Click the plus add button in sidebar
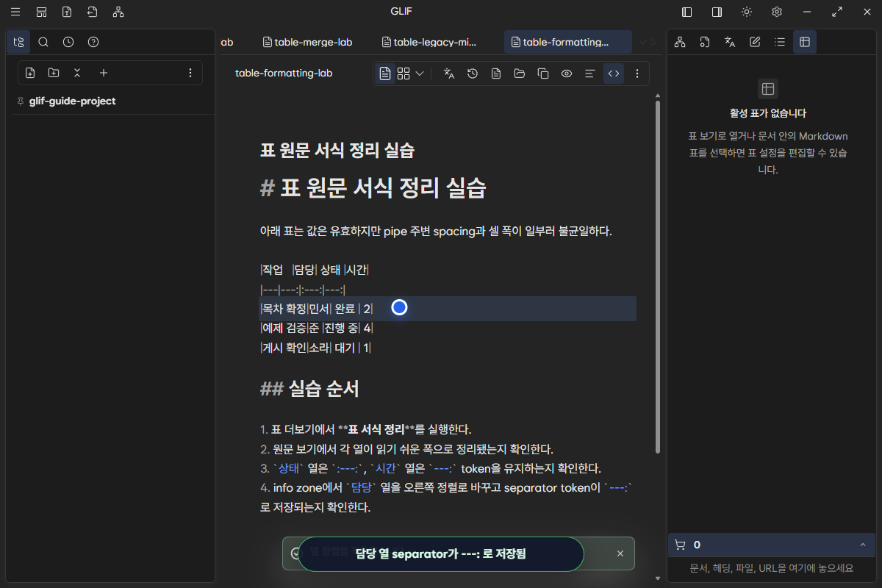Image resolution: width=882 pixels, height=588 pixels. coord(104,73)
